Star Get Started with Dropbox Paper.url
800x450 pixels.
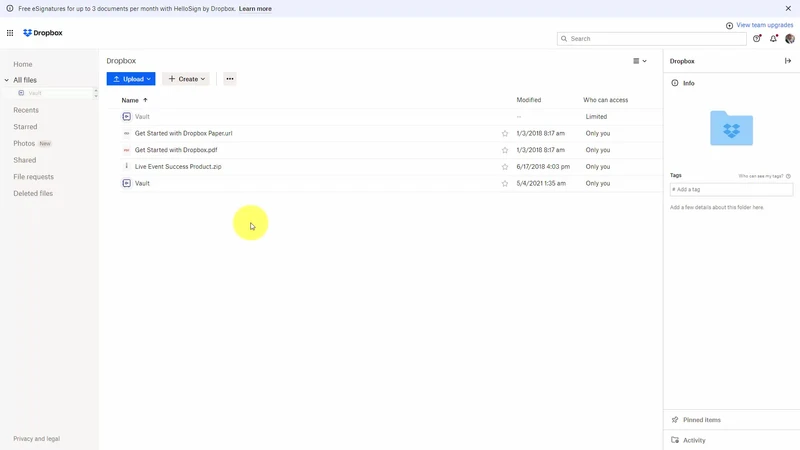(x=505, y=134)
